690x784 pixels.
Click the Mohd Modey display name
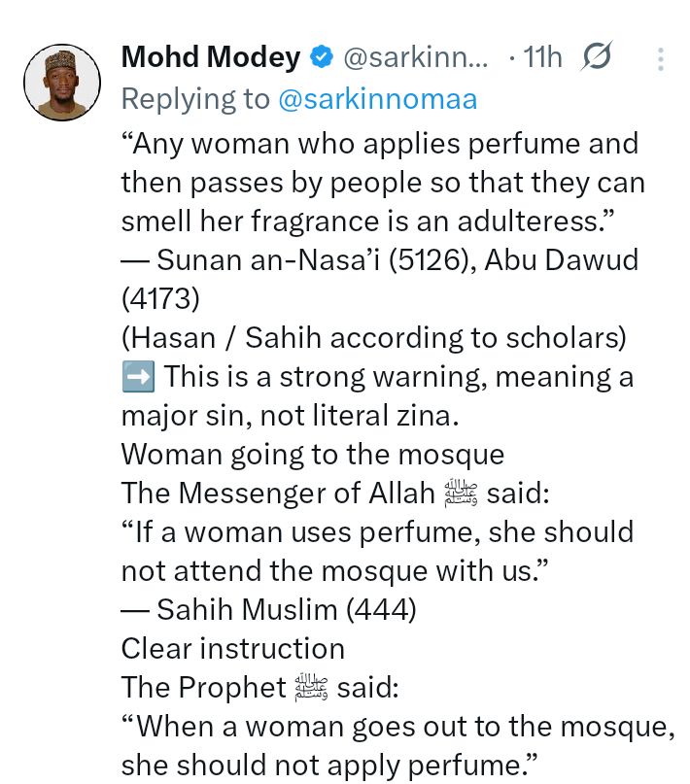pyautogui.click(x=210, y=58)
